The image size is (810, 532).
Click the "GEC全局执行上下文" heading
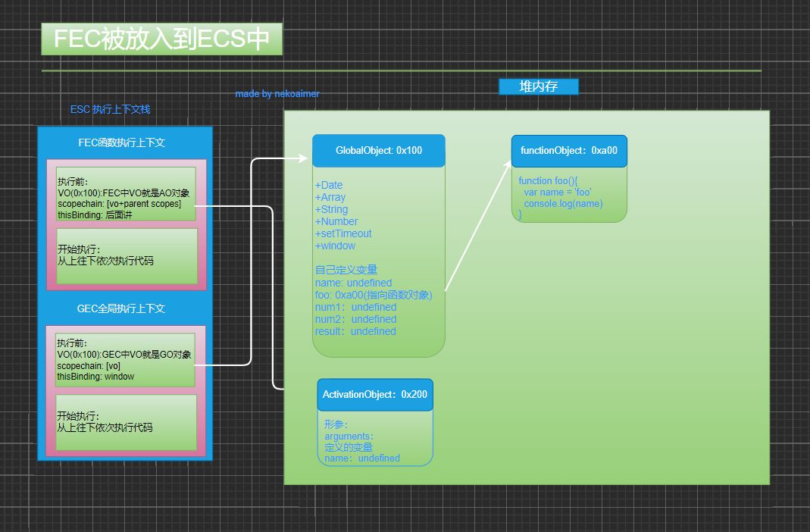tap(121, 309)
